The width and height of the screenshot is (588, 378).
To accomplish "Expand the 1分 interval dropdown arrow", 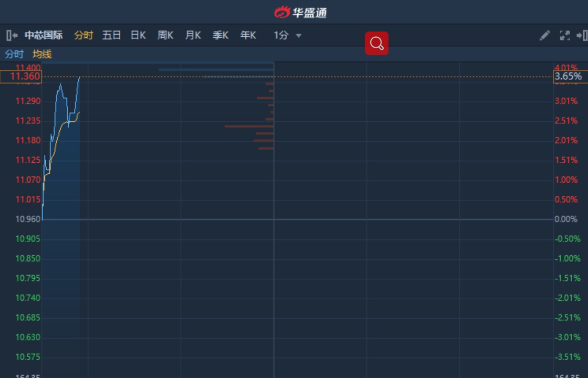I will tap(299, 36).
